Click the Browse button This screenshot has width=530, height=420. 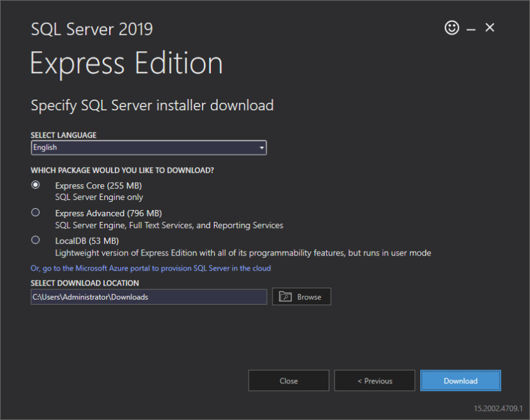point(302,296)
